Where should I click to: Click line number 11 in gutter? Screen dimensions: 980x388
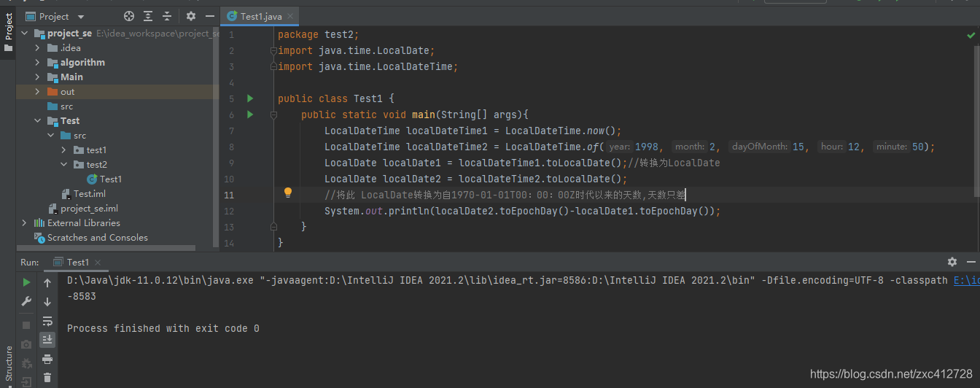pos(230,195)
